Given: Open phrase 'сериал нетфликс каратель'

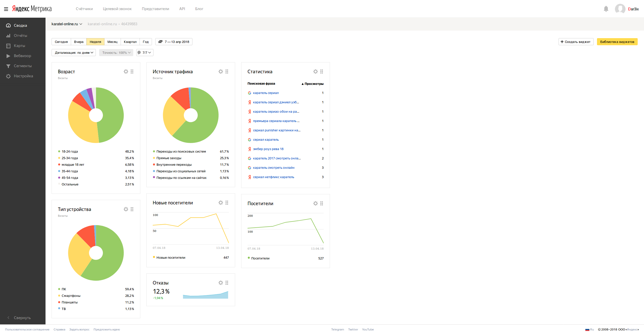Looking at the screenshot, I should click(x=274, y=177).
